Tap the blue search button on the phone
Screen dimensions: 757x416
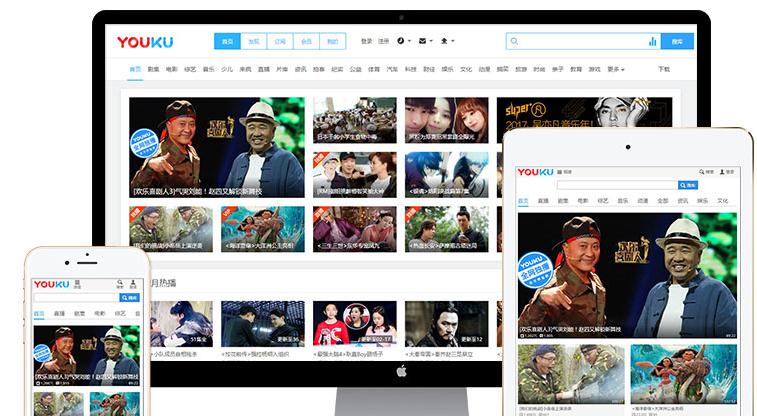(x=129, y=298)
